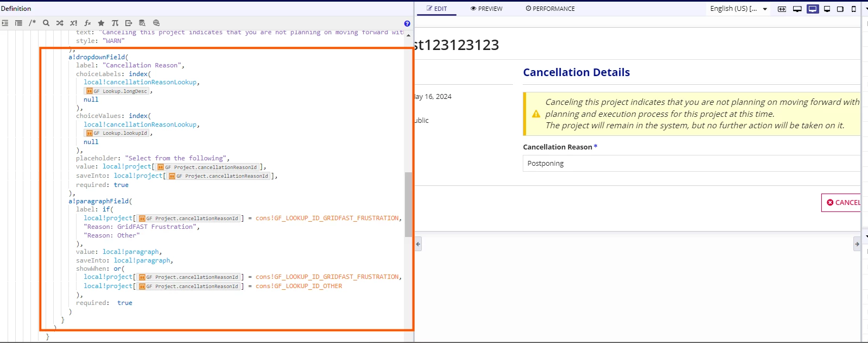Screen dimensions: 868x343
Task: Open search in expression editor
Action: click(x=46, y=23)
